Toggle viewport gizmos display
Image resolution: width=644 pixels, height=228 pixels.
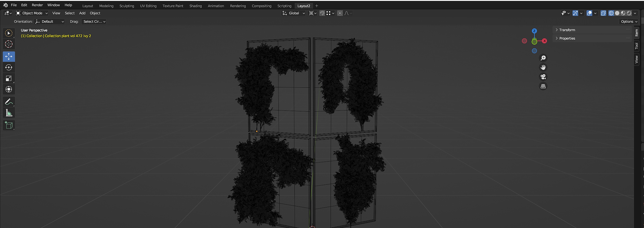point(575,13)
